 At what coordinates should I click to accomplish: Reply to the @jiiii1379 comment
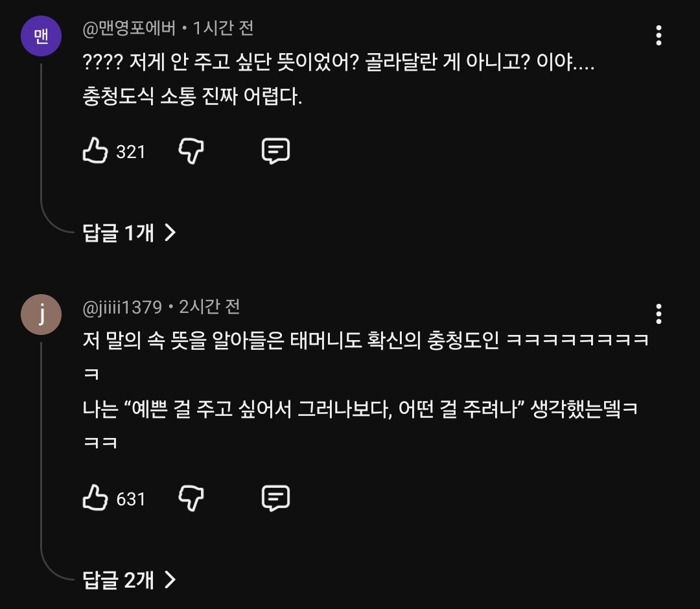(275, 498)
